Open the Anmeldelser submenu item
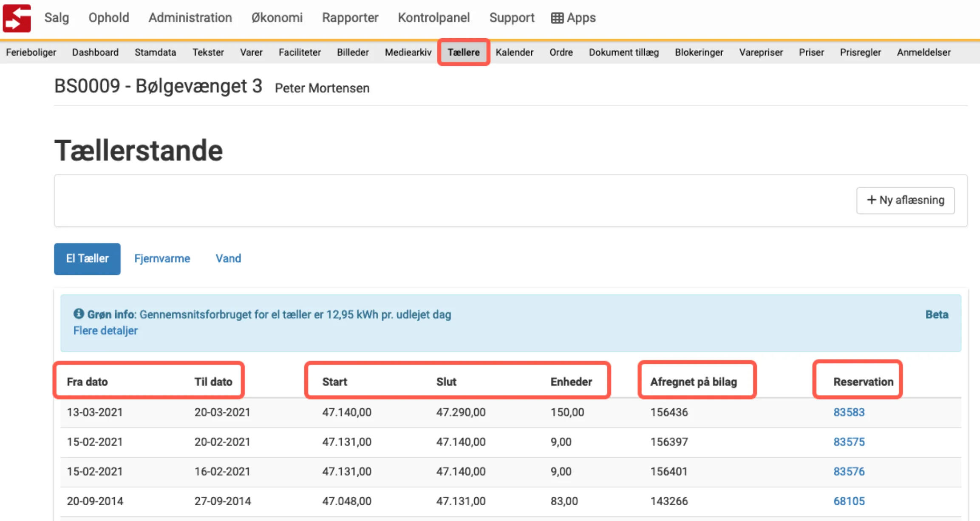Image resolution: width=980 pixels, height=521 pixels. (x=923, y=52)
